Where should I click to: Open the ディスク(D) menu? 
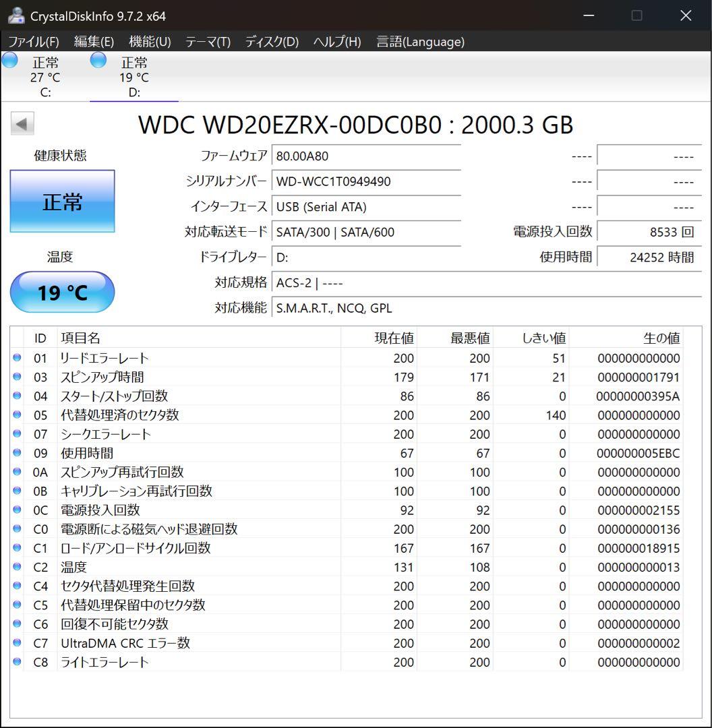272,42
